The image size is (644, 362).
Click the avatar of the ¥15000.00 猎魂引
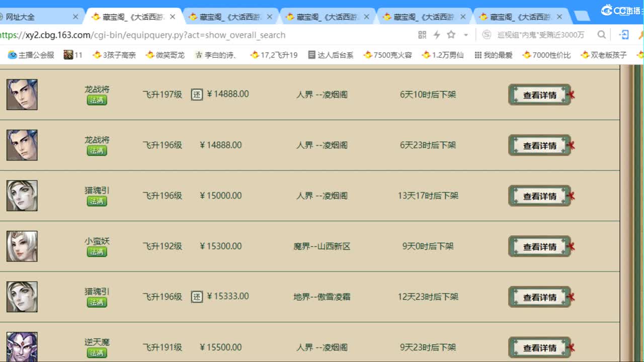coord(22,196)
